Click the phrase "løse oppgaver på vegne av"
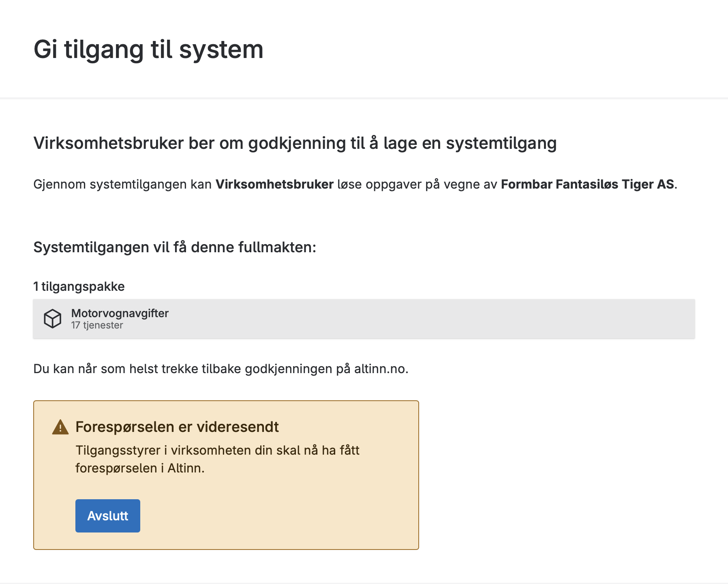The image size is (728, 584). coord(417,184)
